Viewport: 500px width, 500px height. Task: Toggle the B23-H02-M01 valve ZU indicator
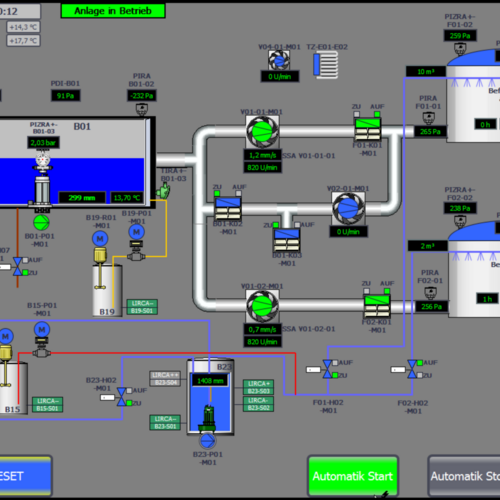(129, 403)
